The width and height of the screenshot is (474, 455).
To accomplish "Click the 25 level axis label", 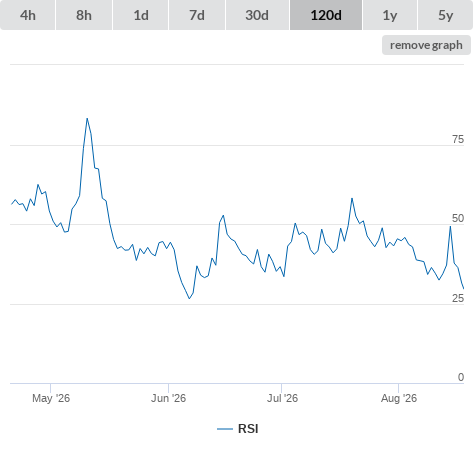I will tap(458, 298).
